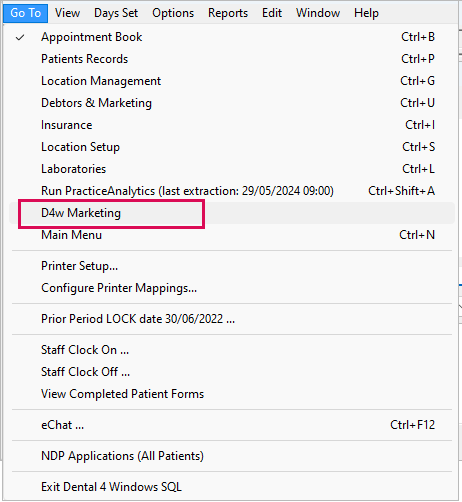The width and height of the screenshot is (462, 502).
Task: Open Prior Period LOCK date item
Action: [x=232, y=319]
